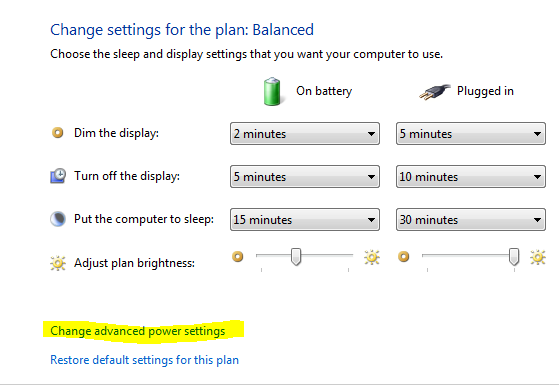Viewport: 559px width, 386px height.
Task: Click the Turn off the display monitor icon
Action: [x=57, y=176]
